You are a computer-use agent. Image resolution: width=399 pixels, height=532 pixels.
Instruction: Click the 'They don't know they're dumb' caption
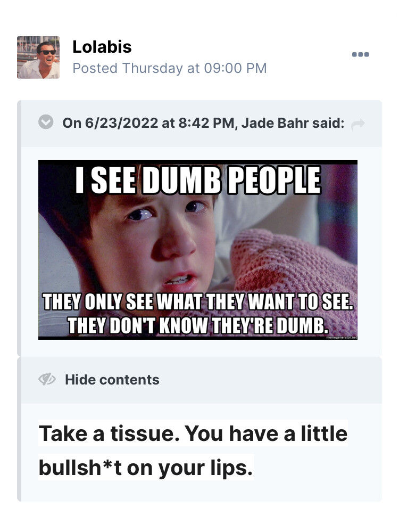(x=198, y=325)
